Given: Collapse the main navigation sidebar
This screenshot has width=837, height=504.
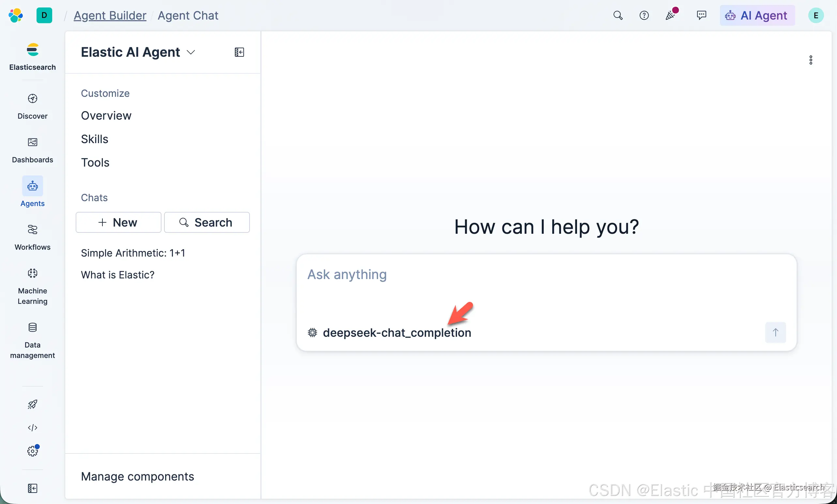Looking at the screenshot, I should click(x=33, y=488).
